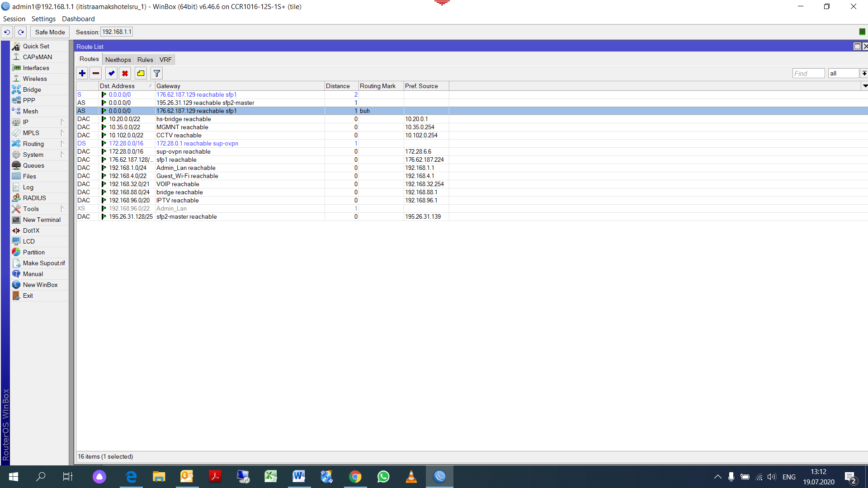Open Log in sidebar

[x=39, y=187]
